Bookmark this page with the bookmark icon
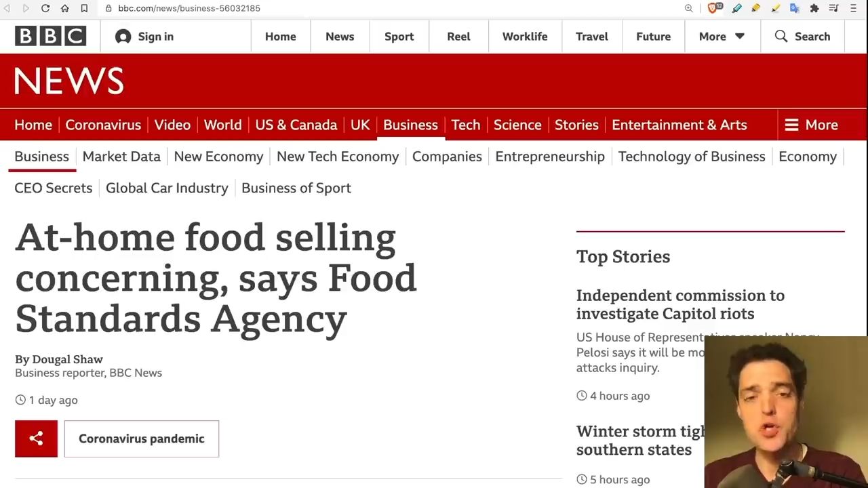This screenshot has height=488, width=868. click(84, 8)
